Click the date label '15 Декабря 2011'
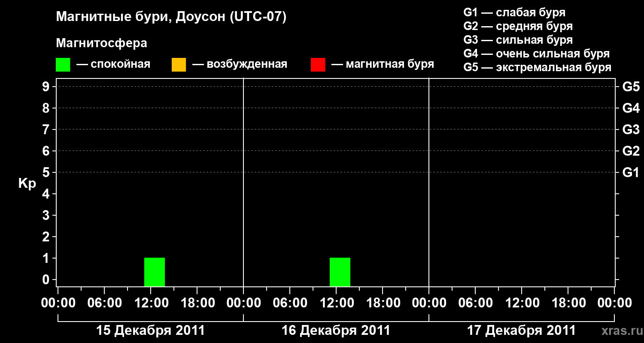This screenshot has height=343, width=644. click(151, 331)
